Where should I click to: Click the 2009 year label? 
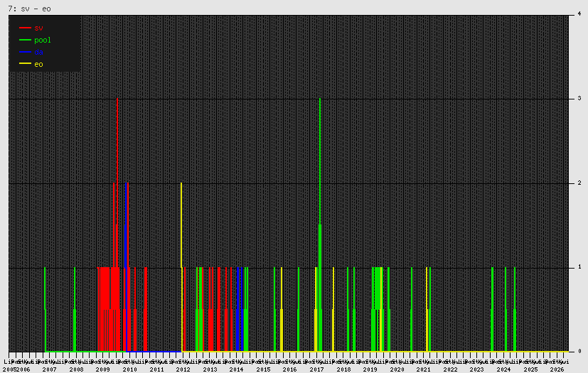pos(103,369)
